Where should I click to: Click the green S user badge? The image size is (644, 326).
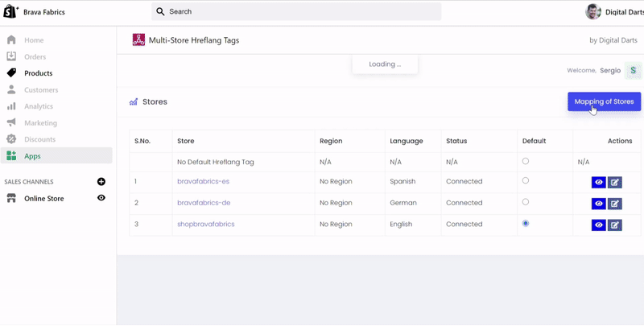click(x=633, y=71)
